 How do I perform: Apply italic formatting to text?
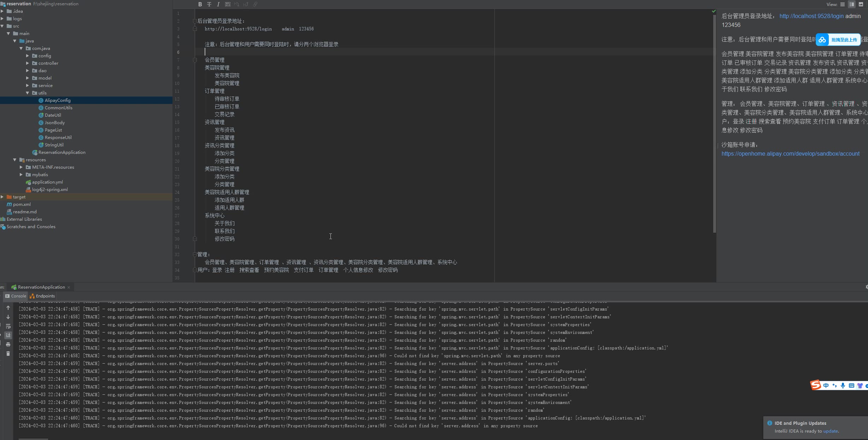coord(218,4)
